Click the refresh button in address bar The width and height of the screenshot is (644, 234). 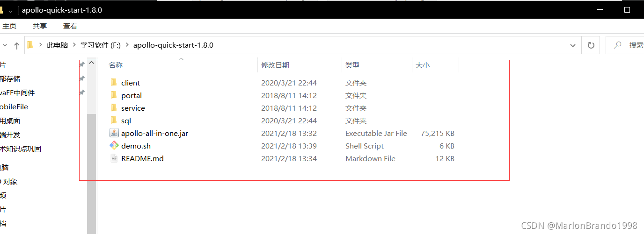pos(591,45)
